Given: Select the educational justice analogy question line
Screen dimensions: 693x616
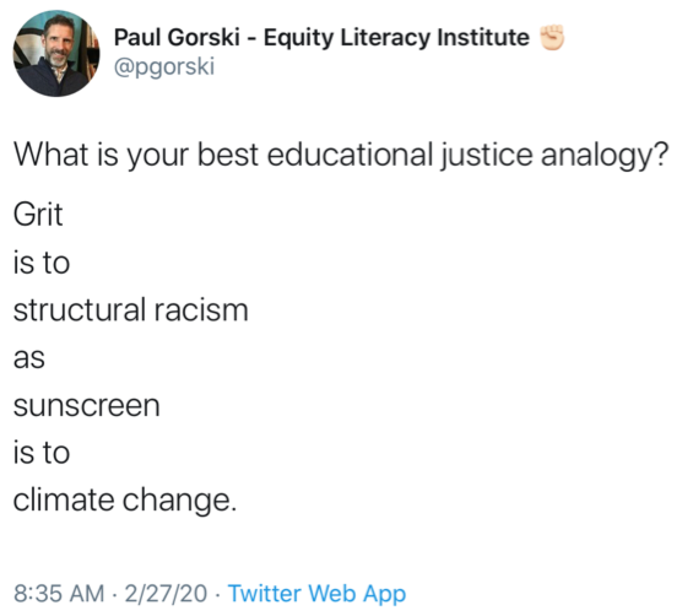Looking at the screenshot, I should (341, 156).
